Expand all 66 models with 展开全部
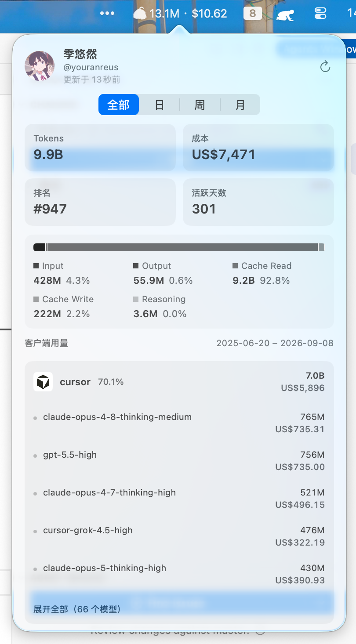The image size is (356, 644). 77,609
